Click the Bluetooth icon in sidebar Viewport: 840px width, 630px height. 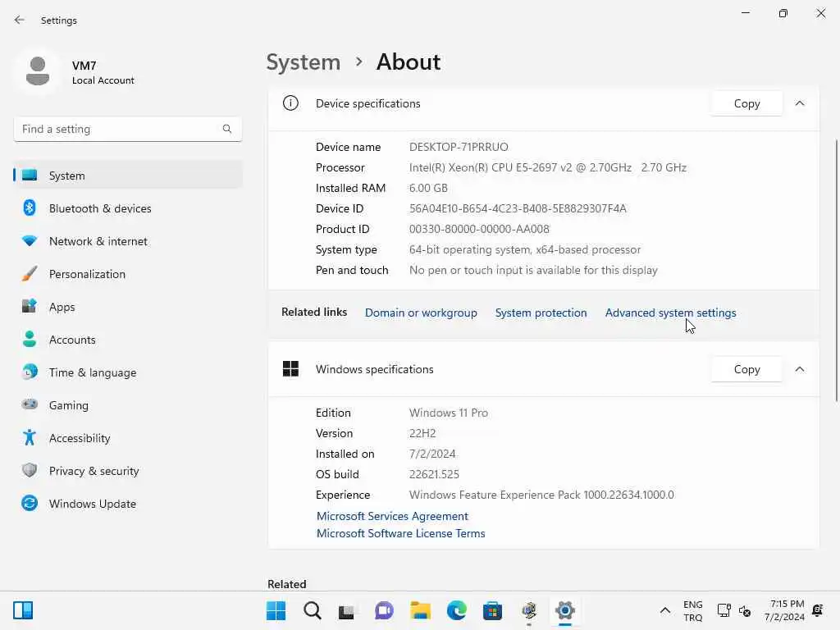pyautogui.click(x=30, y=208)
